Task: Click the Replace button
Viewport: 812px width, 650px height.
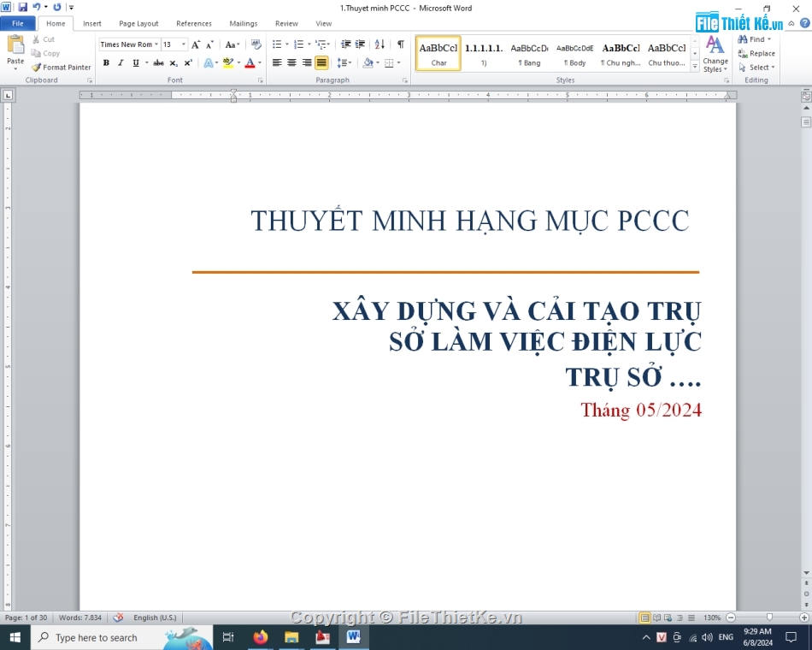Action: [756, 53]
